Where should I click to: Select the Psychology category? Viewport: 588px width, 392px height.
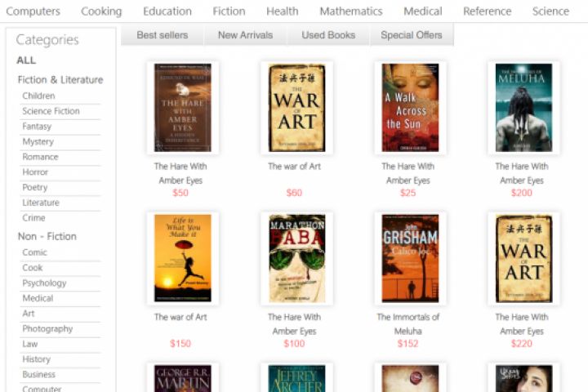coord(44,283)
